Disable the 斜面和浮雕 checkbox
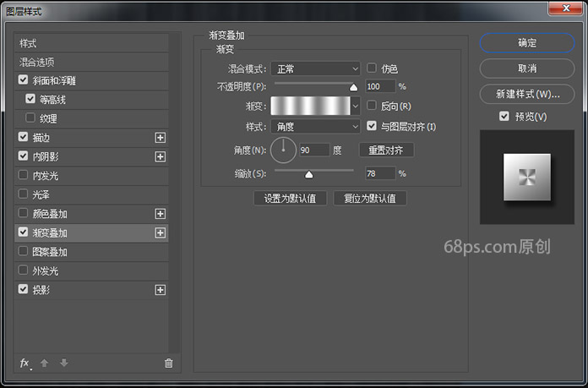Viewport: 588px width, 388px height. click(23, 80)
